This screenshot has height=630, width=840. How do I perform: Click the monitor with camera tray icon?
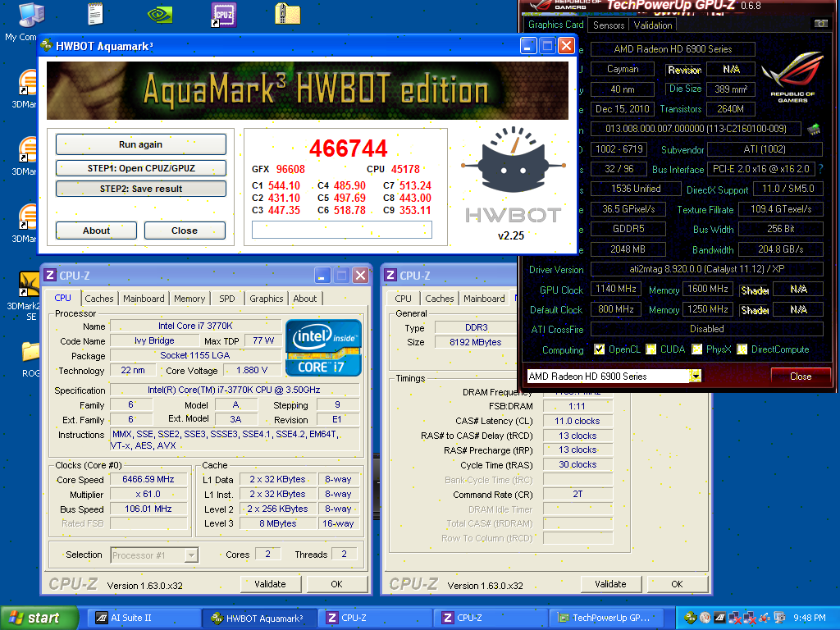779,618
